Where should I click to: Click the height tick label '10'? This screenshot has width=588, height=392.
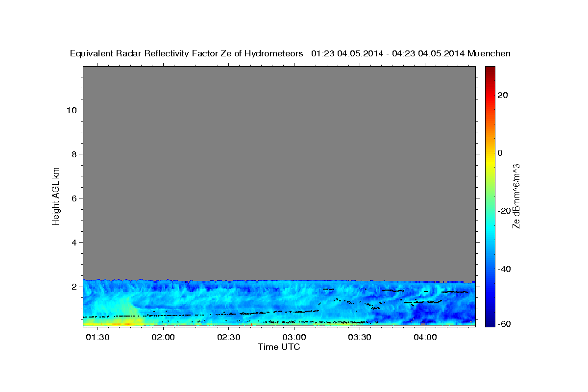(x=72, y=110)
